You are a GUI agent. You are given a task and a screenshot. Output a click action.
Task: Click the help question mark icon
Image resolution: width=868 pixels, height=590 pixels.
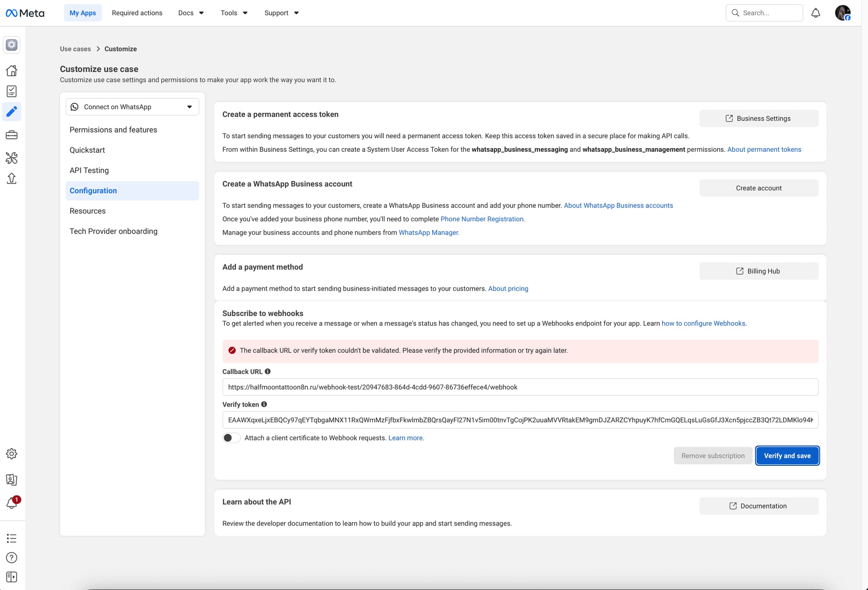point(12,557)
